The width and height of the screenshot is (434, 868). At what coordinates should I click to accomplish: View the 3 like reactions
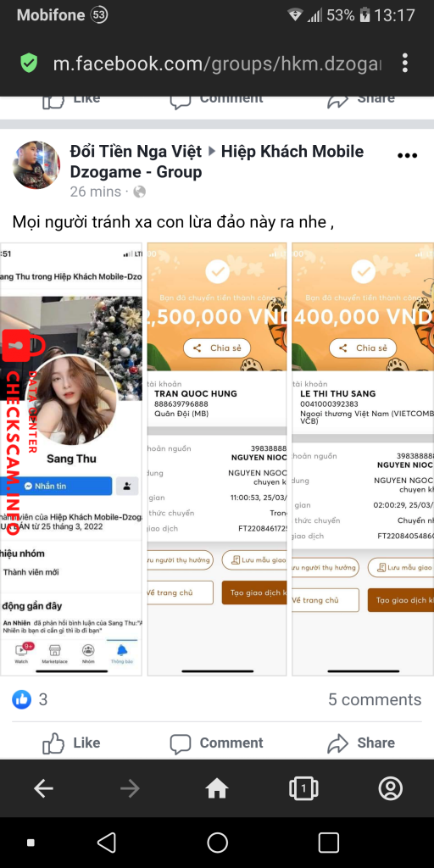point(30,699)
